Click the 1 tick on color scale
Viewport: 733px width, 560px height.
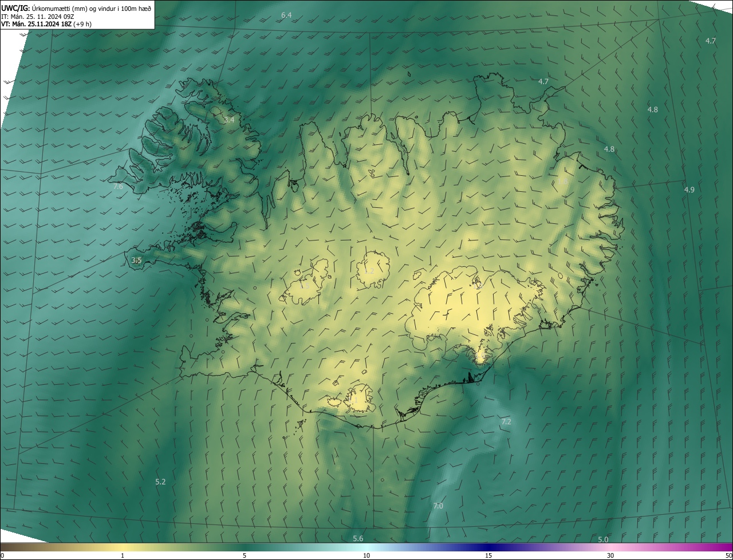pos(123,555)
